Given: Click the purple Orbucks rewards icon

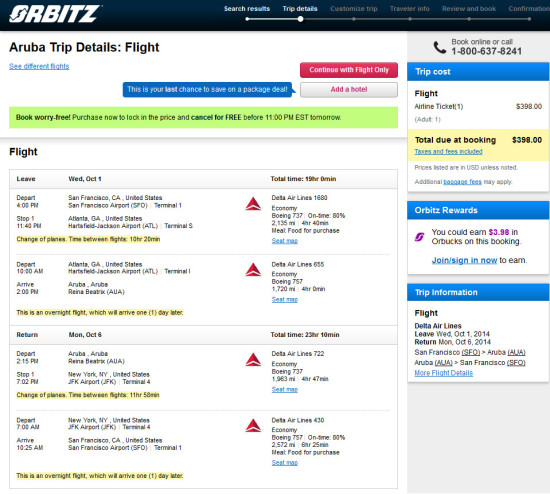Looking at the screenshot, I should pos(419,237).
